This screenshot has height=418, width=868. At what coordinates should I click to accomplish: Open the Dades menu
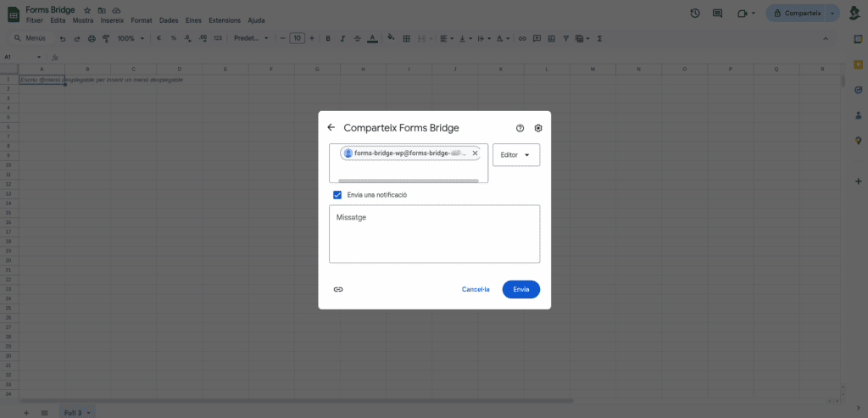[169, 20]
